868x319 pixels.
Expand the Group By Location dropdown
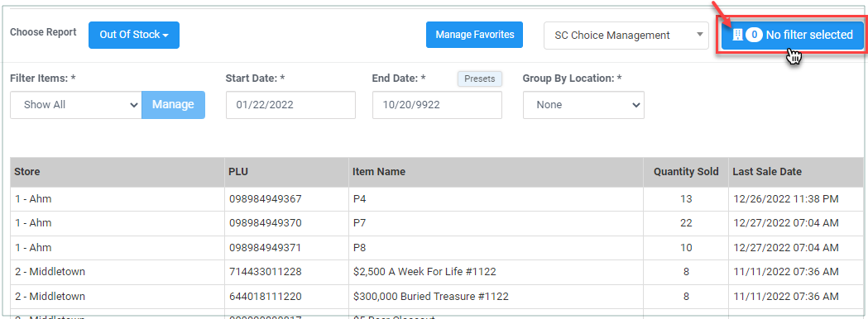coord(583,104)
